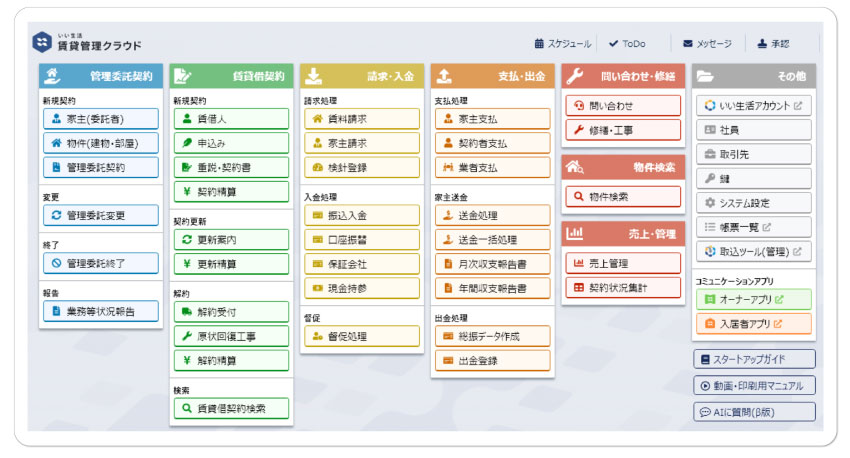Open 承認 in the top bar
850x458 pixels.
(774, 43)
